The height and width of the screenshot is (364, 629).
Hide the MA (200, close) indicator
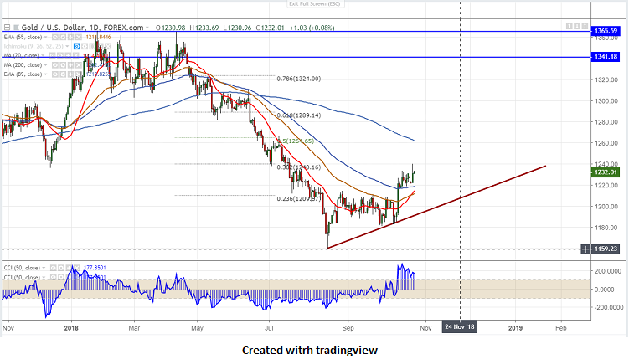point(55,65)
